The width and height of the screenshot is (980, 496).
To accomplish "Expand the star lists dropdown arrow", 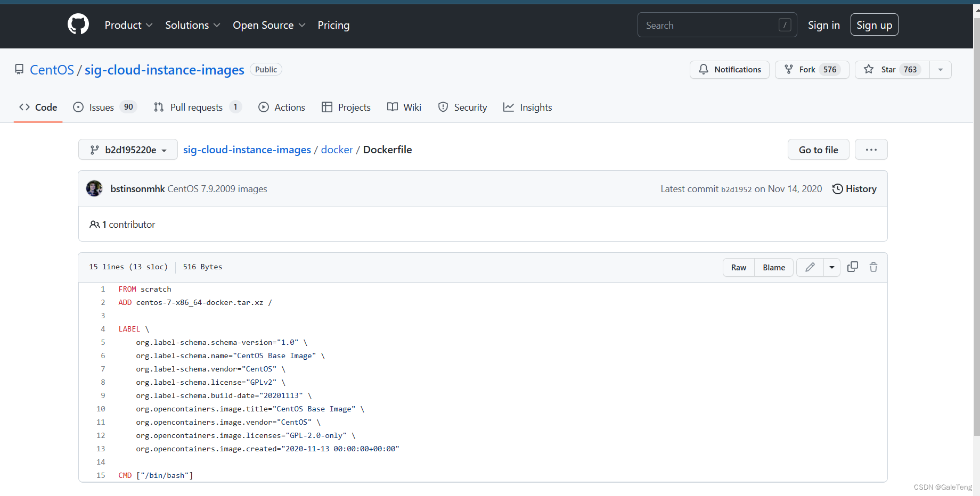I will tap(941, 70).
